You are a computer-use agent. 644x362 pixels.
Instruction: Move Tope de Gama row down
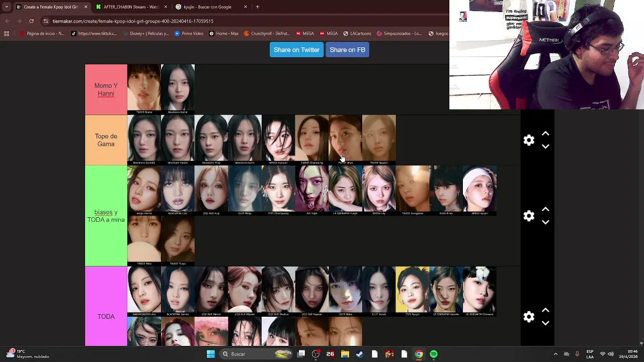pos(545,146)
